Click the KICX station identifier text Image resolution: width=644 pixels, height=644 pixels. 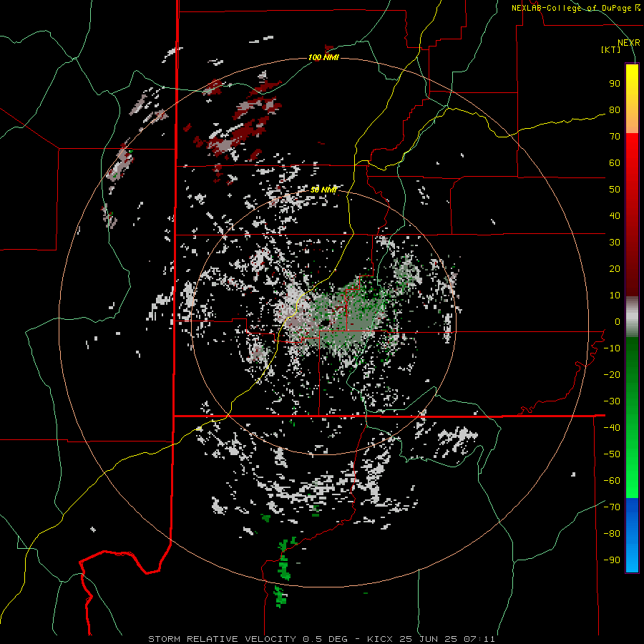click(x=383, y=639)
